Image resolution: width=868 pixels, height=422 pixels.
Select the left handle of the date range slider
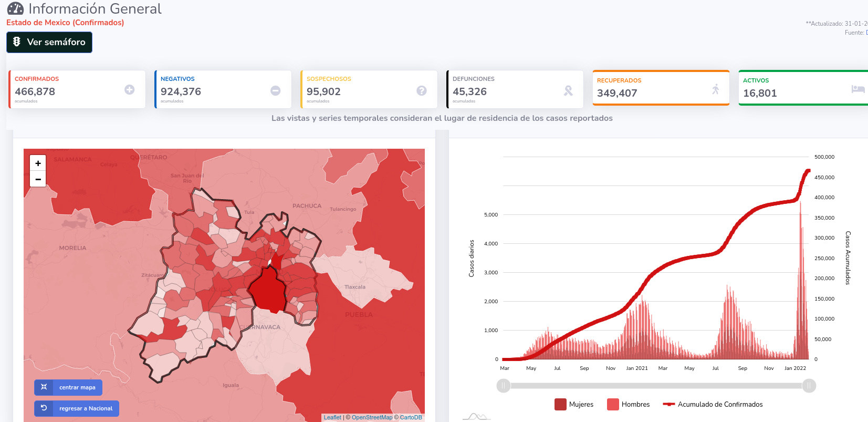click(x=503, y=386)
